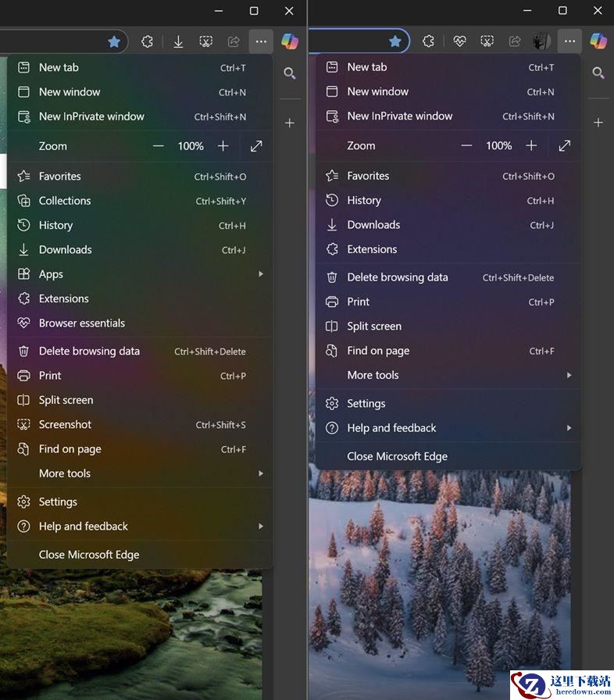Click Screenshot icon in left window toolbar
The height and width of the screenshot is (700, 614).
(x=205, y=41)
